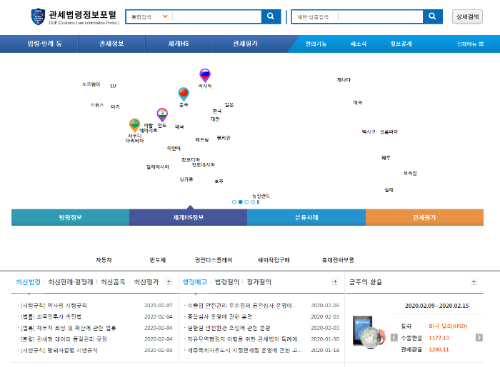Viewport: 500px width, 367px height.
Task: Expand more items beside 최신평가 tab
Action: point(169,282)
